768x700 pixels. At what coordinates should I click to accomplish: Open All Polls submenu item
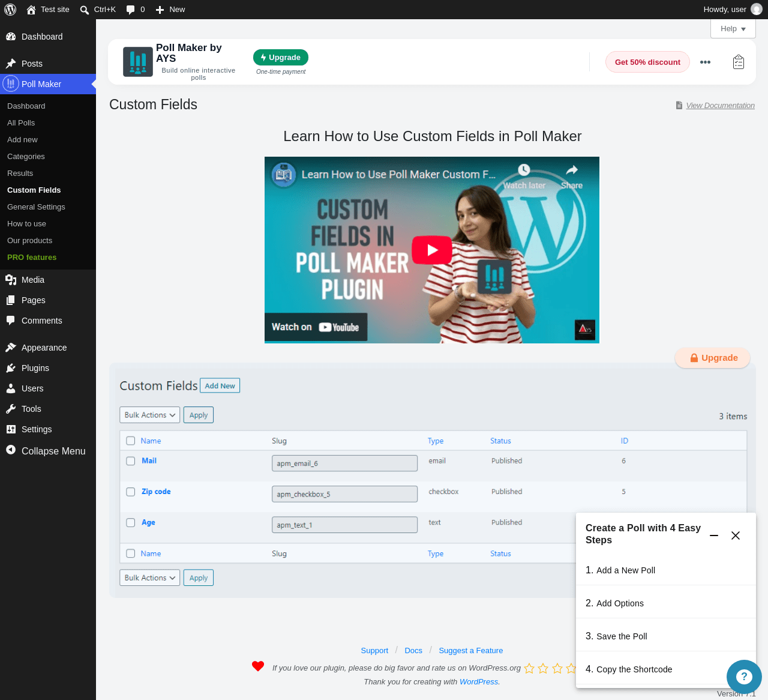[21, 123]
